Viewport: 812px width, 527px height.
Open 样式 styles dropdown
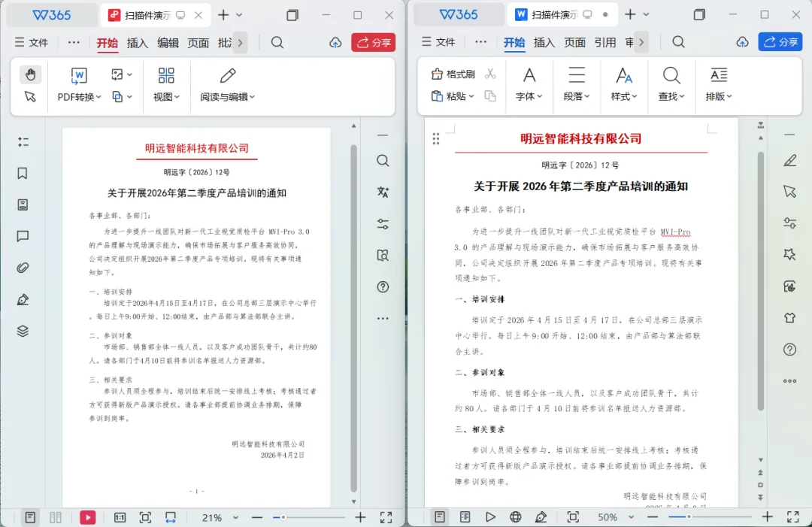623,84
